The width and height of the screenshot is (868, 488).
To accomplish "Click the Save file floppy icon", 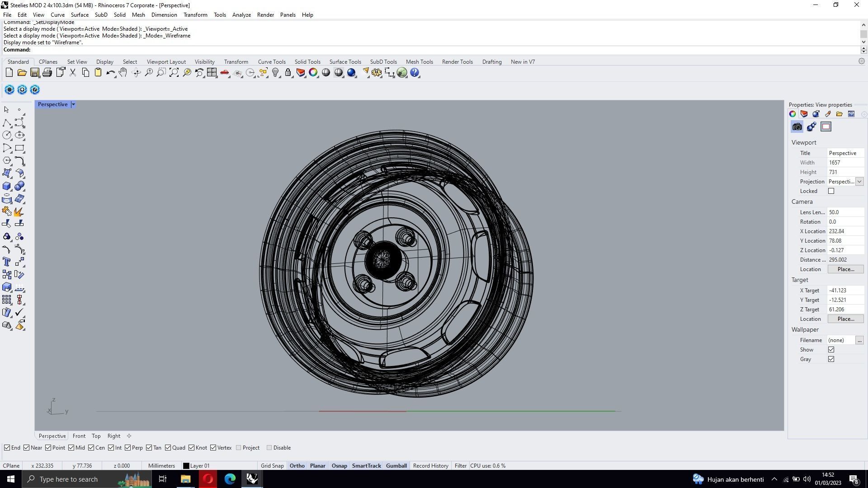I will pyautogui.click(x=34, y=73).
